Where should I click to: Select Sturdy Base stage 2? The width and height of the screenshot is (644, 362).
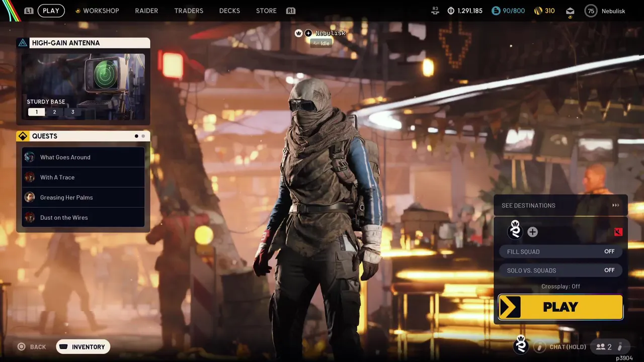tap(54, 112)
